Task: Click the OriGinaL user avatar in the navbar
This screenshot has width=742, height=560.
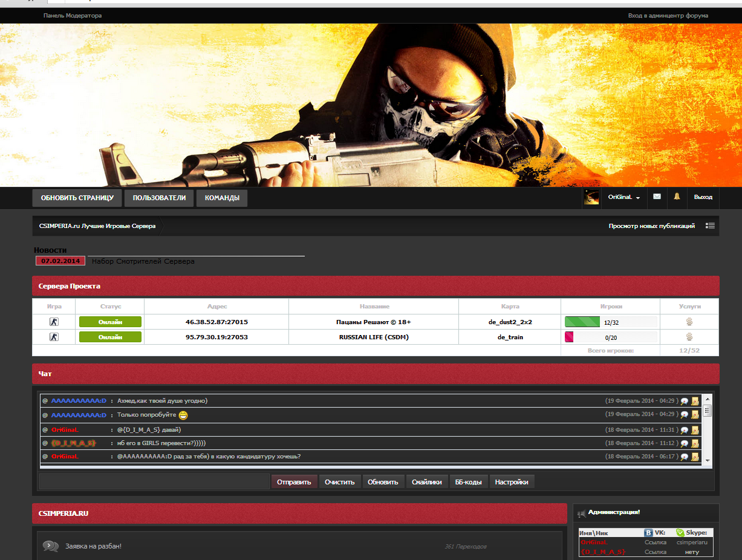Action: click(591, 197)
